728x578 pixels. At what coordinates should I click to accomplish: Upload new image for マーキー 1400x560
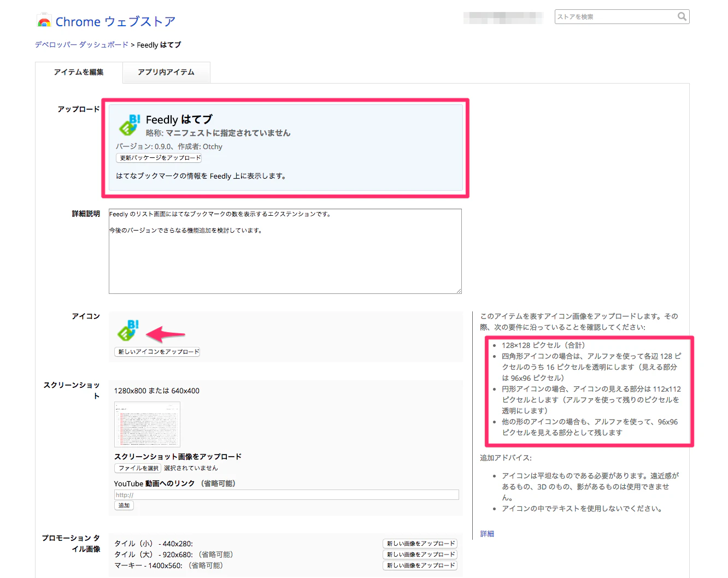click(x=420, y=565)
